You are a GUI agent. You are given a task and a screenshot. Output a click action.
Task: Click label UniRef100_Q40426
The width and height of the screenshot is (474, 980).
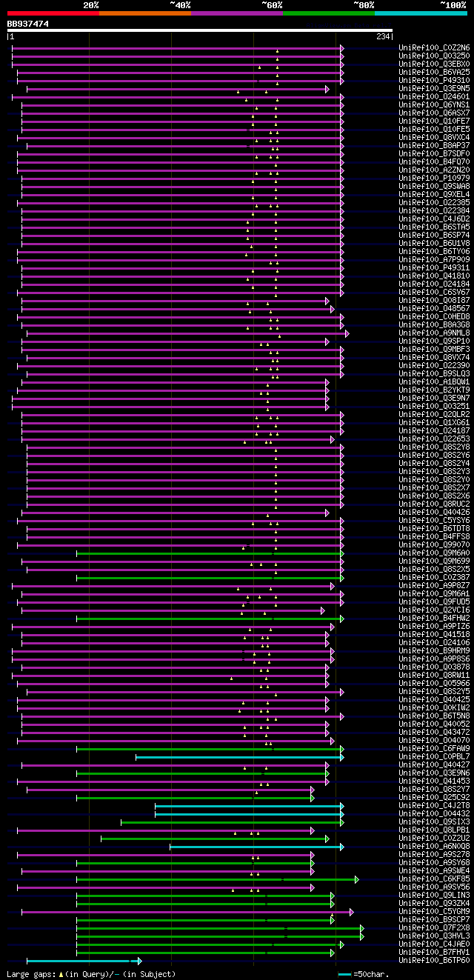click(x=434, y=512)
